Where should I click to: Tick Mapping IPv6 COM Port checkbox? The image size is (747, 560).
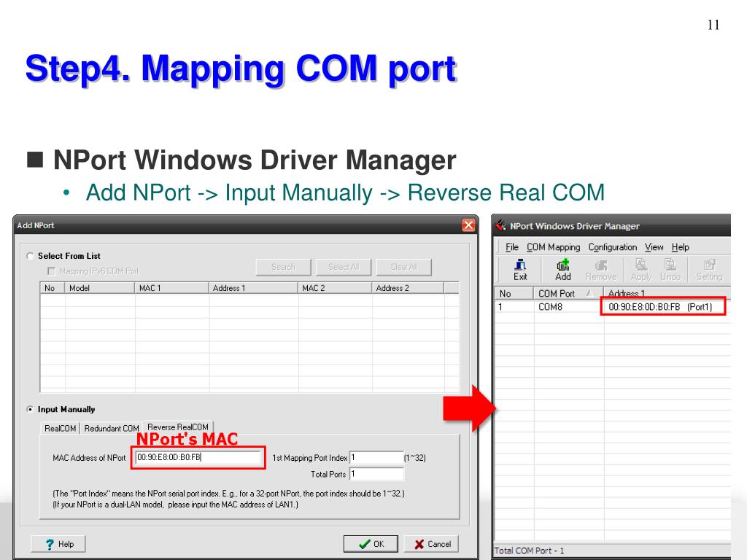52,271
